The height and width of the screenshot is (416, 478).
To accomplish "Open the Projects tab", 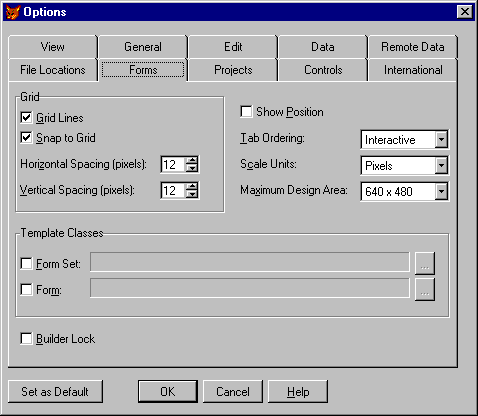I will coord(233,70).
